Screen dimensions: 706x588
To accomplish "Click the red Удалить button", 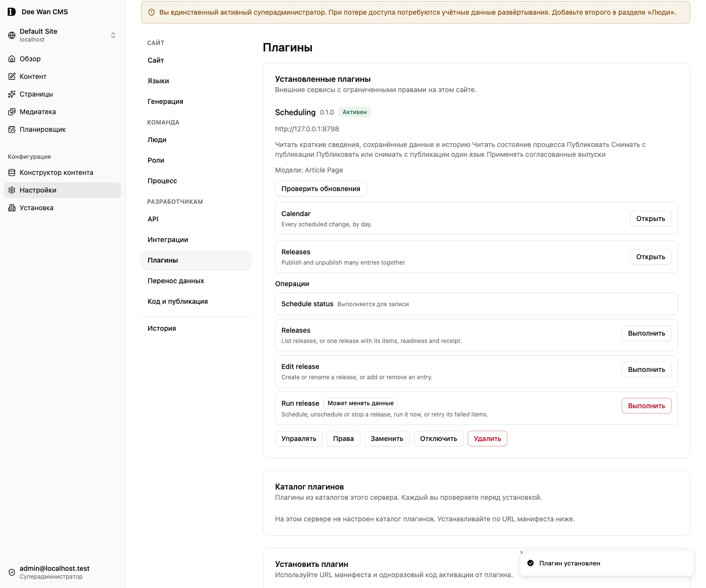I will pyautogui.click(x=487, y=439).
